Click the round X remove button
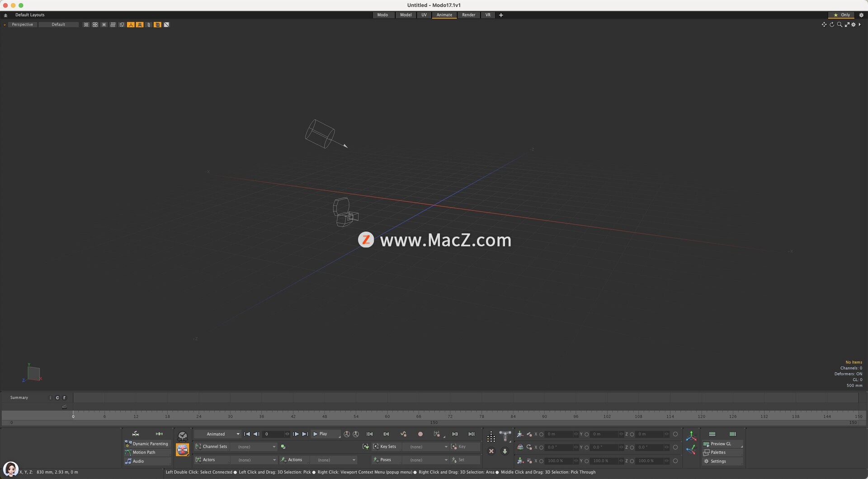This screenshot has height=479, width=868. (x=491, y=451)
